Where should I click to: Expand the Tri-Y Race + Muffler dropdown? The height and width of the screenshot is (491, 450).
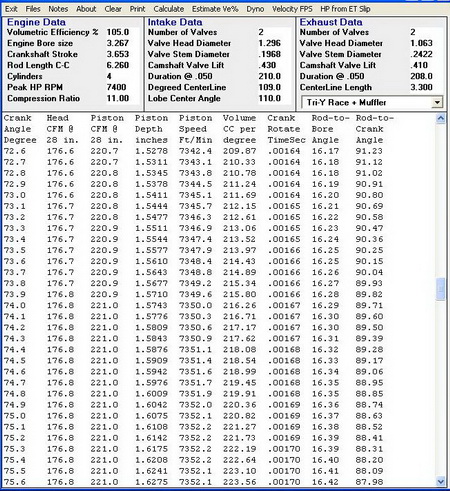(x=437, y=102)
